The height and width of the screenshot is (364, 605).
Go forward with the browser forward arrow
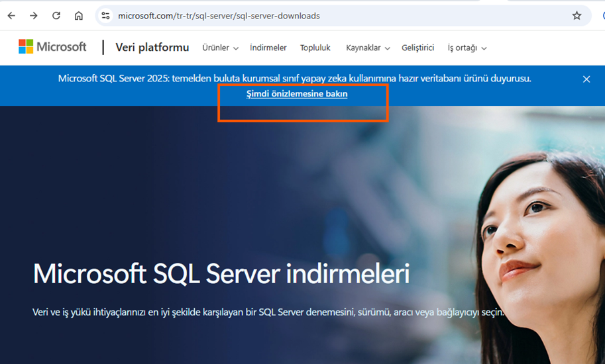[34, 16]
